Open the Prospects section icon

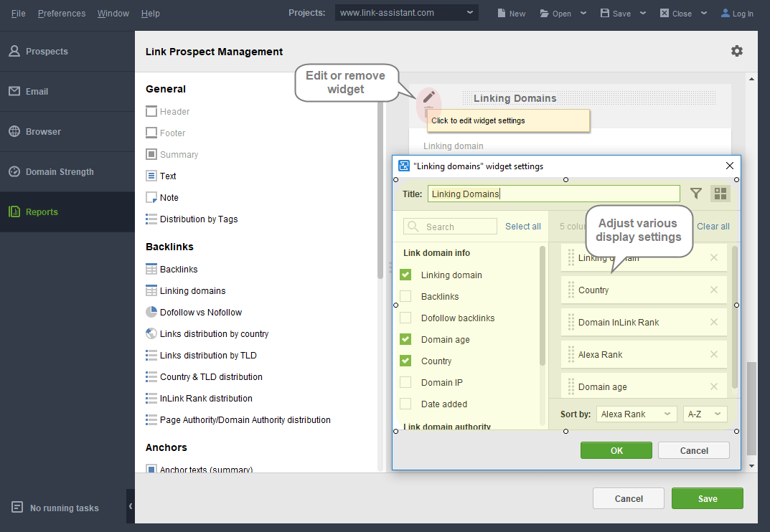coord(15,51)
